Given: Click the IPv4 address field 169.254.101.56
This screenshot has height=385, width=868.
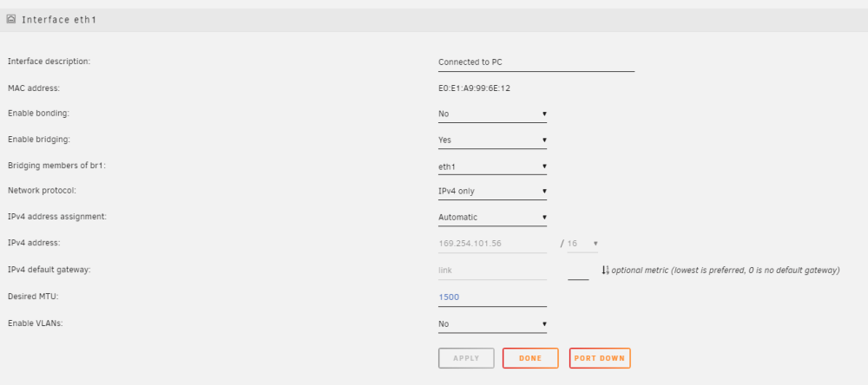Looking at the screenshot, I should click(x=492, y=244).
